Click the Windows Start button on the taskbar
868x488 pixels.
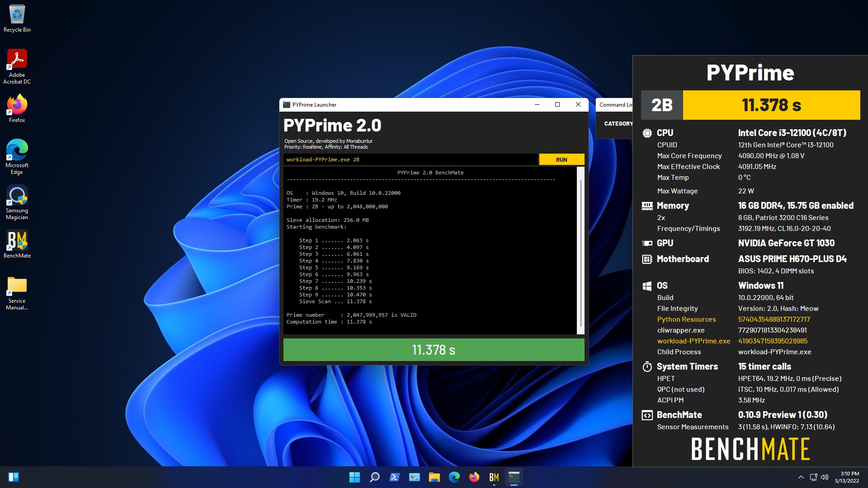tap(354, 477)
